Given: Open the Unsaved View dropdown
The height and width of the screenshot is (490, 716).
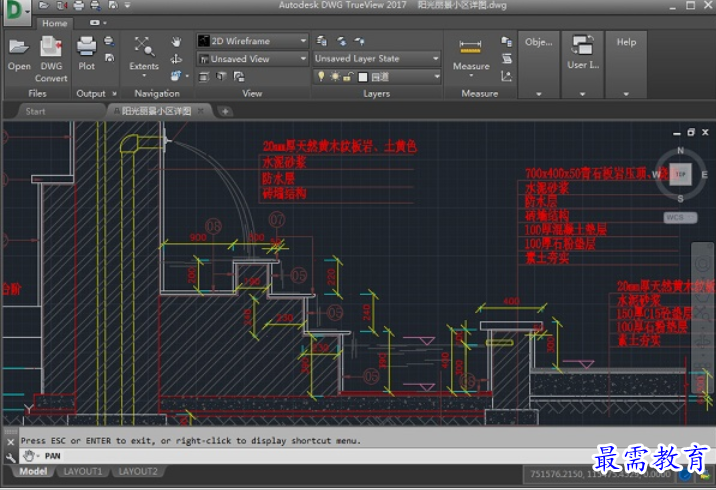Looking at the screenshot, I should coord(252,59).
